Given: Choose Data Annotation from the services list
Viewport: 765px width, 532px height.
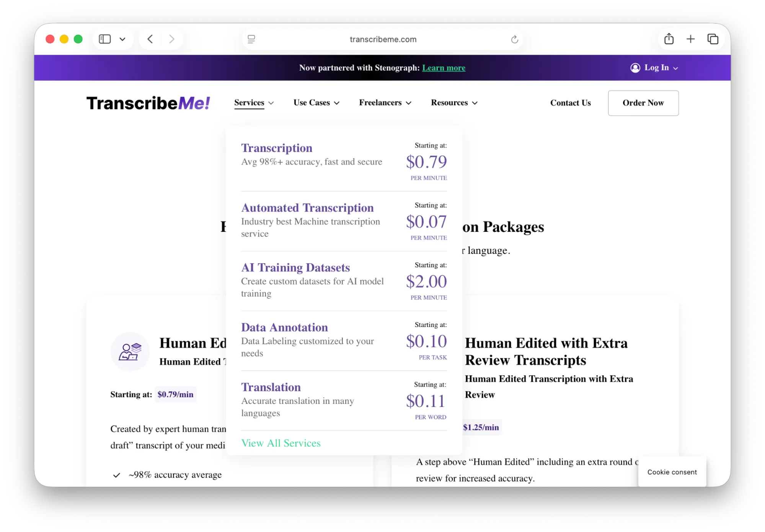Looking at the screenshot, I should click(x=284, y=327).
